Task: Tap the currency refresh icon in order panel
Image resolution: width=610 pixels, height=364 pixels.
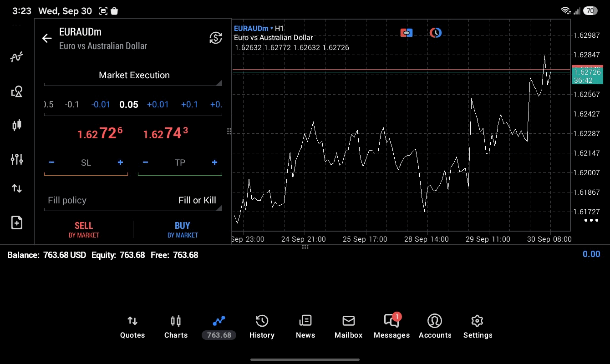Action: [215, 38]
